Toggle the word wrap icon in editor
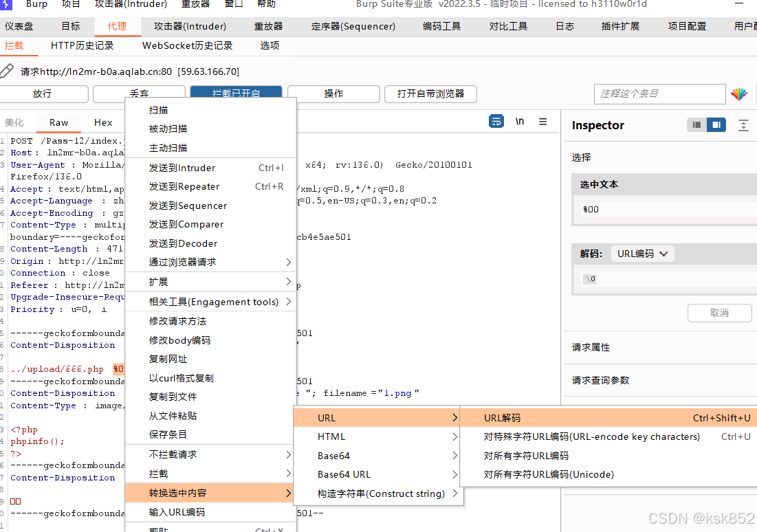757x532 pixels. pos(496,121)
